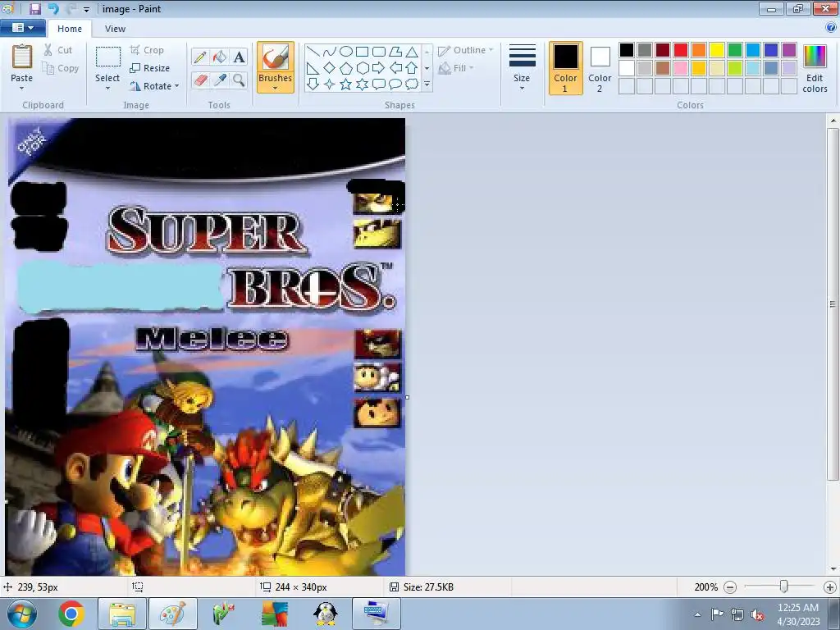The image size is (840, 630).
Task: Choose the Curve shape
Action: (330, 52)
